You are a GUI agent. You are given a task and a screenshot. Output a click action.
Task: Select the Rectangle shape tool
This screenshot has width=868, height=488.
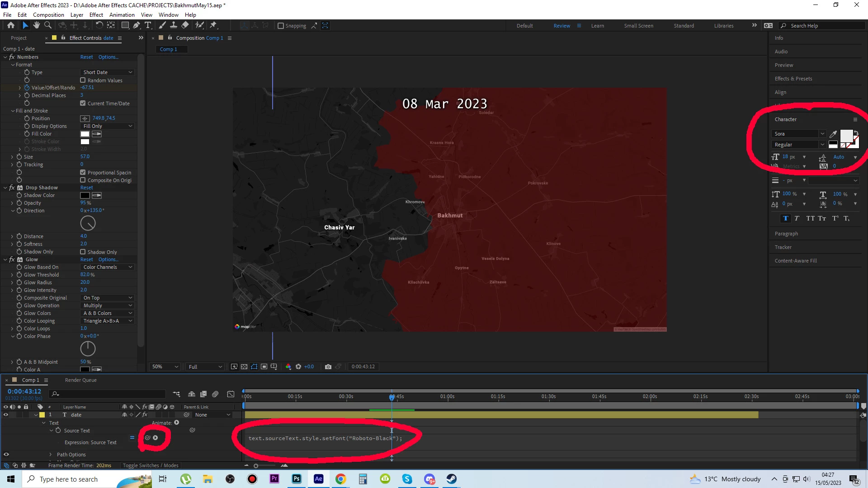tap(125, 25)
